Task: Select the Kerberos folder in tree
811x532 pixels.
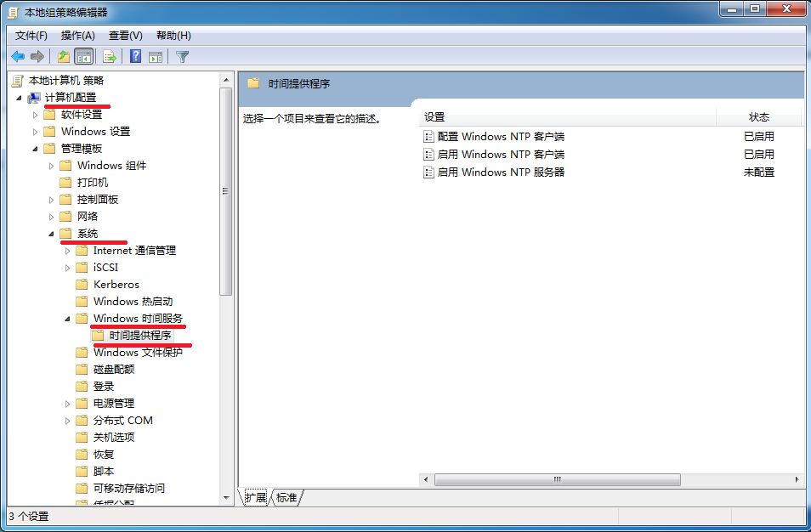Action: coord(116,285)
